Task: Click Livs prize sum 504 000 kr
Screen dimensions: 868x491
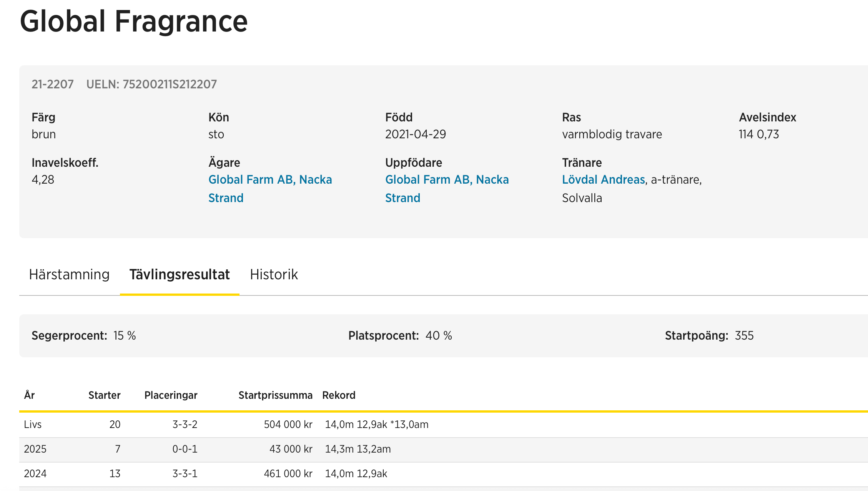Action: pos(288,425)
